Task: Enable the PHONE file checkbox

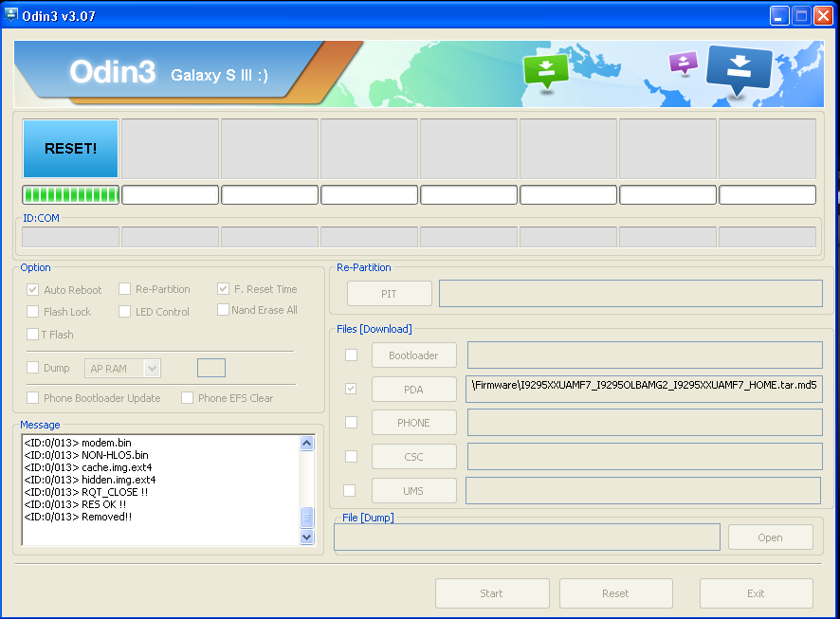Action: (x=351, y=423)
